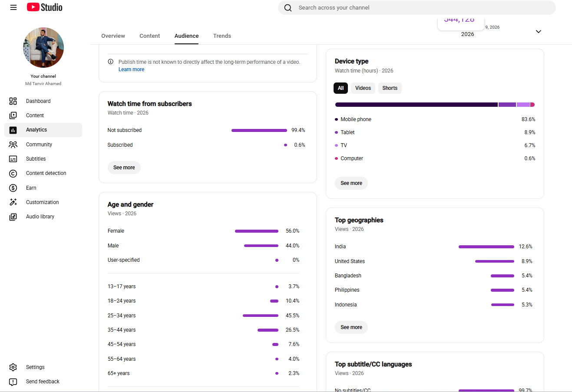Click the Tablet segment of device bar
572x392 pixels.
pos(507,105)
